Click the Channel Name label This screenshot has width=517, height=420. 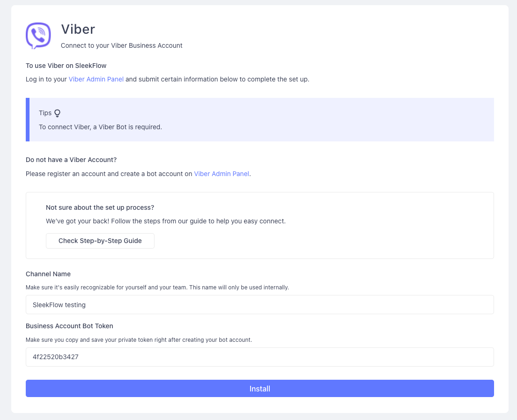coord(48,274)
